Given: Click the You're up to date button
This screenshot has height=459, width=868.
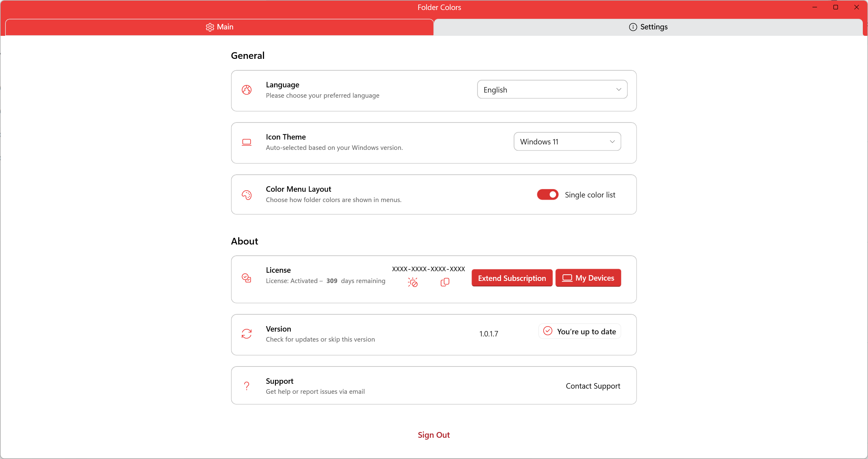Looking at the screenshot, I should (580, 331).
